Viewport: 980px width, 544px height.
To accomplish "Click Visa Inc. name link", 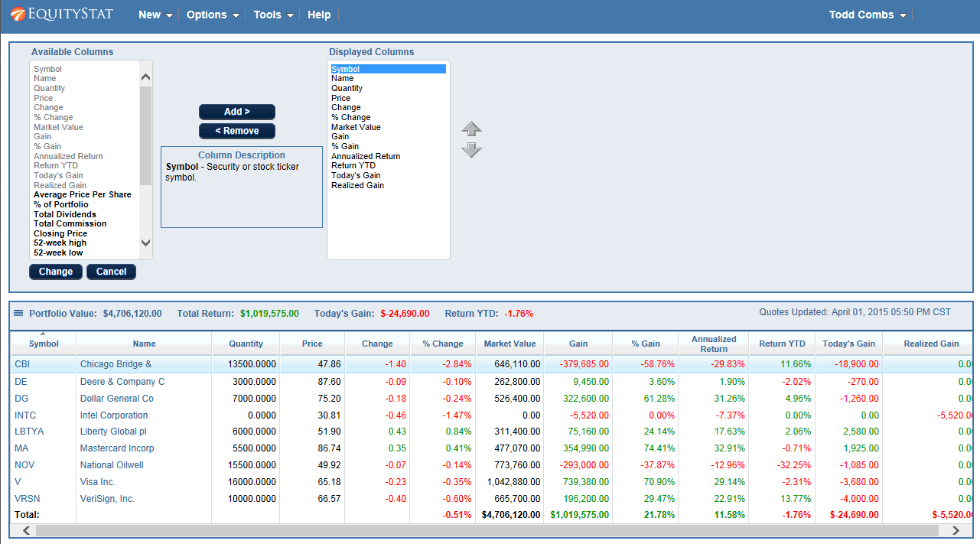I will click(x=98, y=482).
